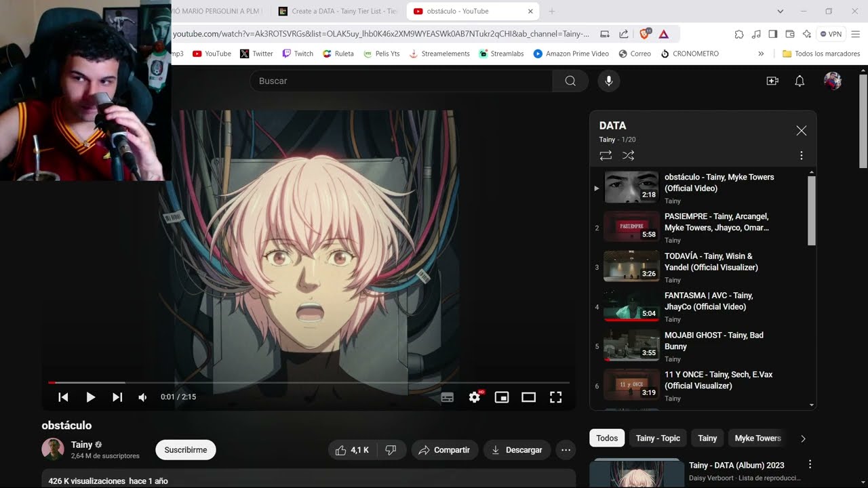This screenshot has width=868, height=488.
Task: Close the DATA playlist panel
Action: coord(801,131)
